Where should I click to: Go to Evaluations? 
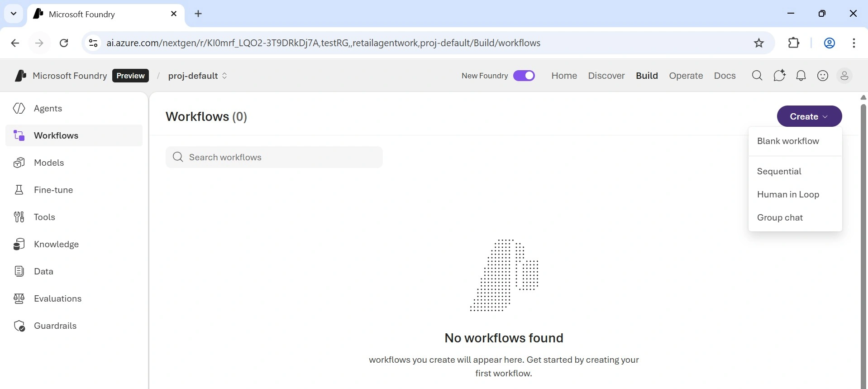coord(74,298)
